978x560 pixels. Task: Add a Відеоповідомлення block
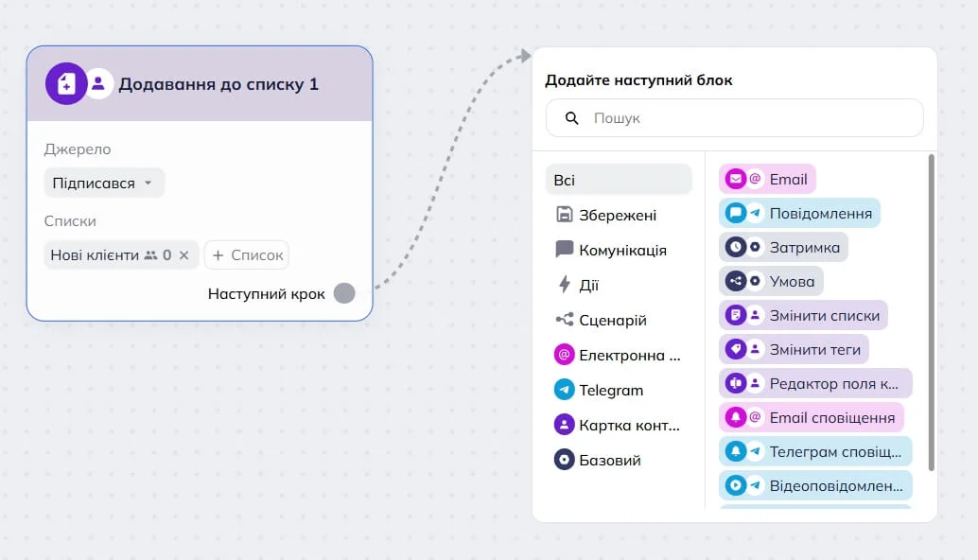click(816, 486)
